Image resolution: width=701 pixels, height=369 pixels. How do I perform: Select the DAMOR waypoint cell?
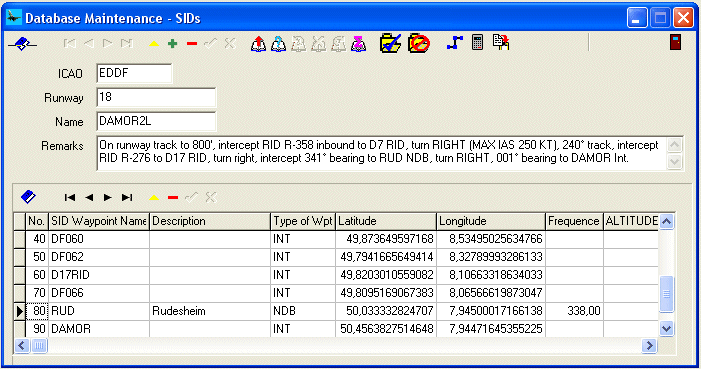point(99,329)
